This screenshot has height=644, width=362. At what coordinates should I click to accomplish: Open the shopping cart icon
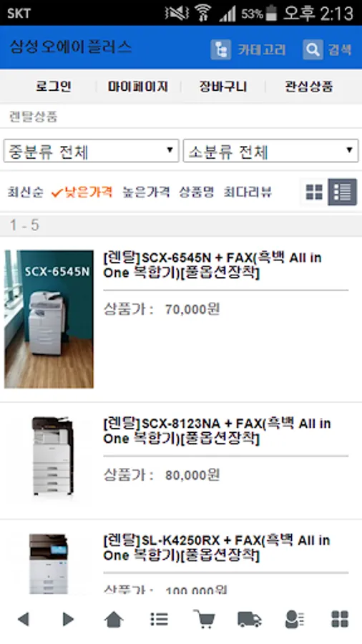pyautogui.click(x=205, y=619)
